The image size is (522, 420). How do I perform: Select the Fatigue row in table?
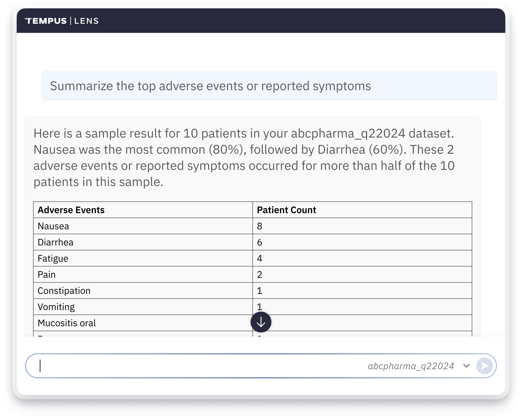point(253,258)
